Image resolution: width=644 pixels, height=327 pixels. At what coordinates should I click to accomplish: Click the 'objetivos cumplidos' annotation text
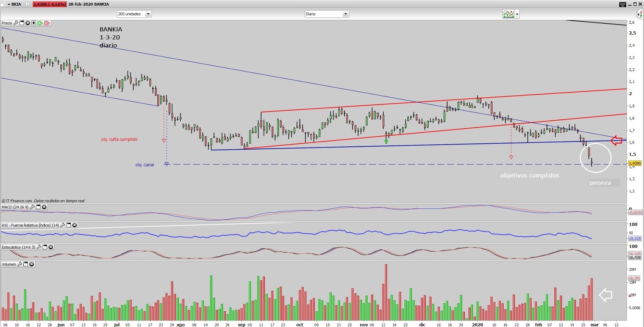click(530, 175)
